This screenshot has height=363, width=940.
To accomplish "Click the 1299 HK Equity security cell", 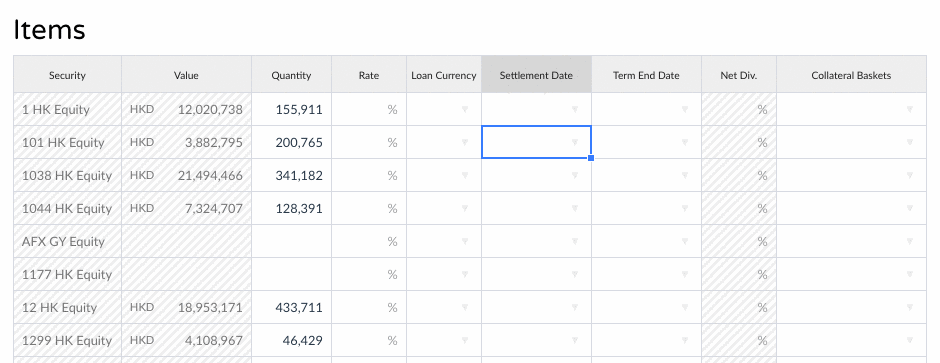I will tap(67, 340).
